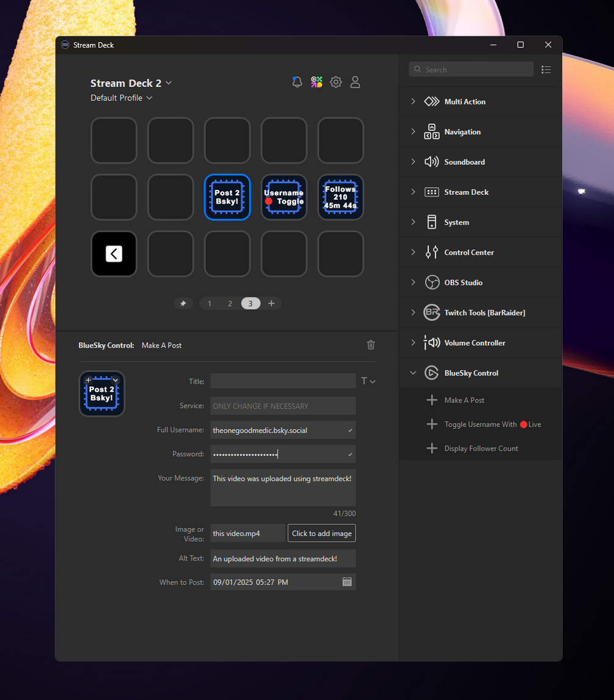Add Make A Post action plus icon
Screen dimensions: 614x700
pos(432,400)
